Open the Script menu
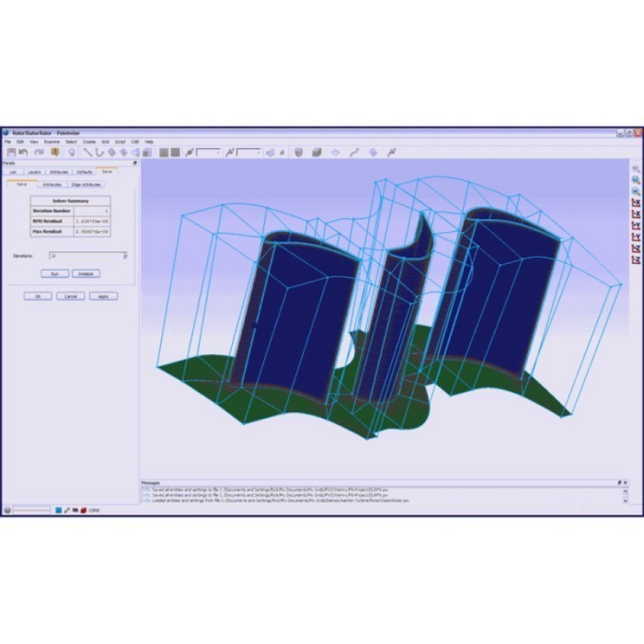Image resolution: width=644 pixels, height=644 pixels. (x=120, y=142)
